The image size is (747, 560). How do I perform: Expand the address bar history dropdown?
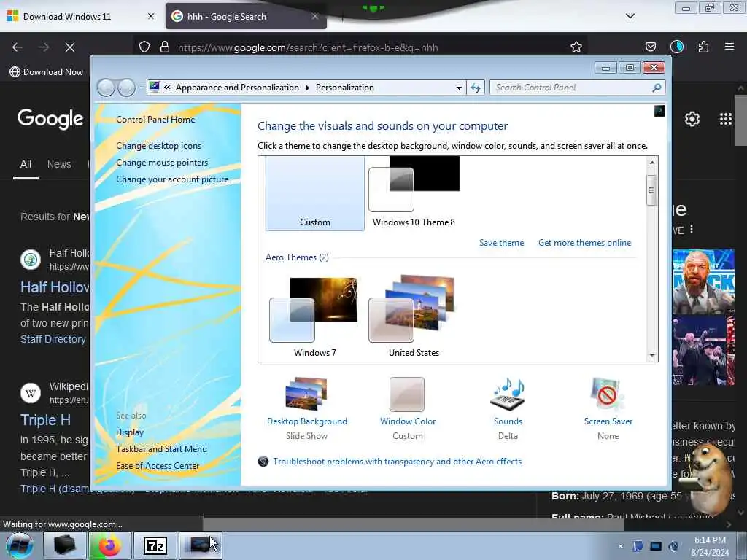click(x=459, y=87)
